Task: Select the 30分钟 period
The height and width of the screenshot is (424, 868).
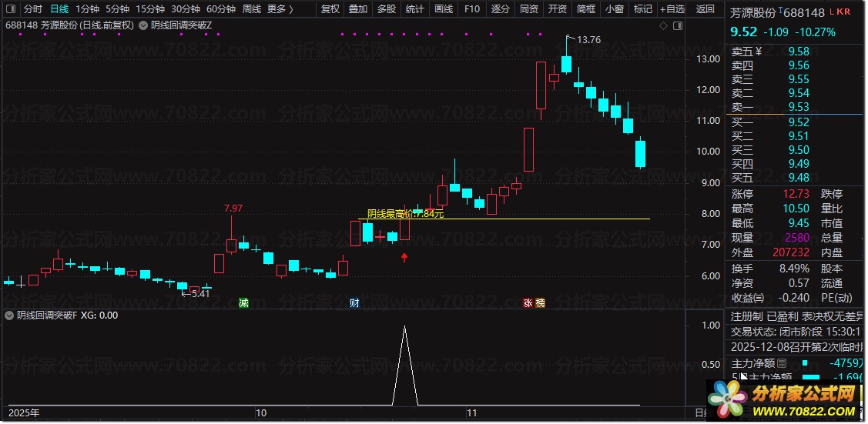Action: coord(186,8)
